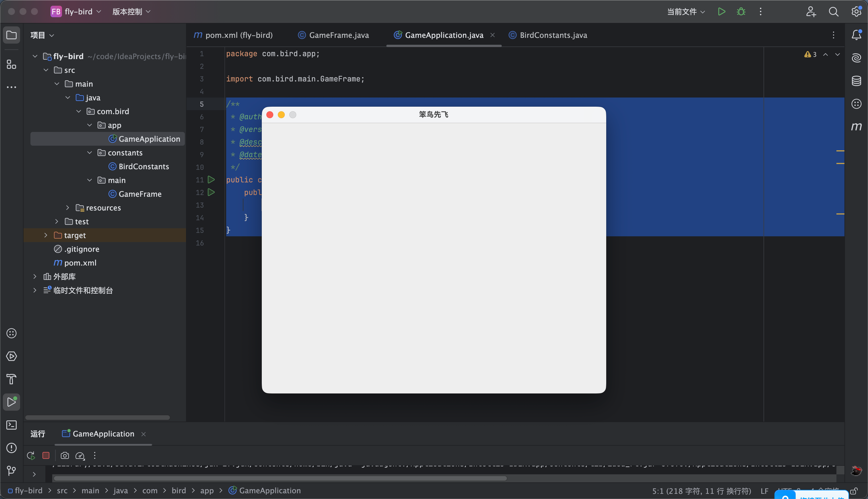Select .gitignore in the project tree

(76, 249)
